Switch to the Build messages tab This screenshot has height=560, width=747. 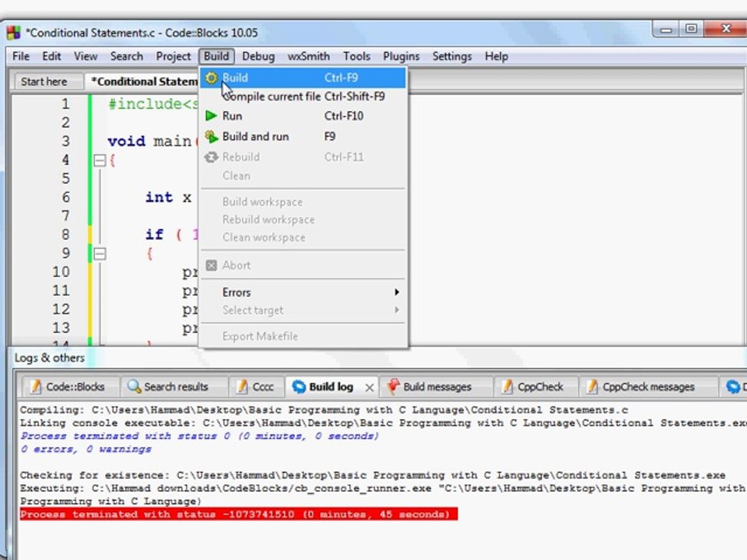tap(437, 387)
